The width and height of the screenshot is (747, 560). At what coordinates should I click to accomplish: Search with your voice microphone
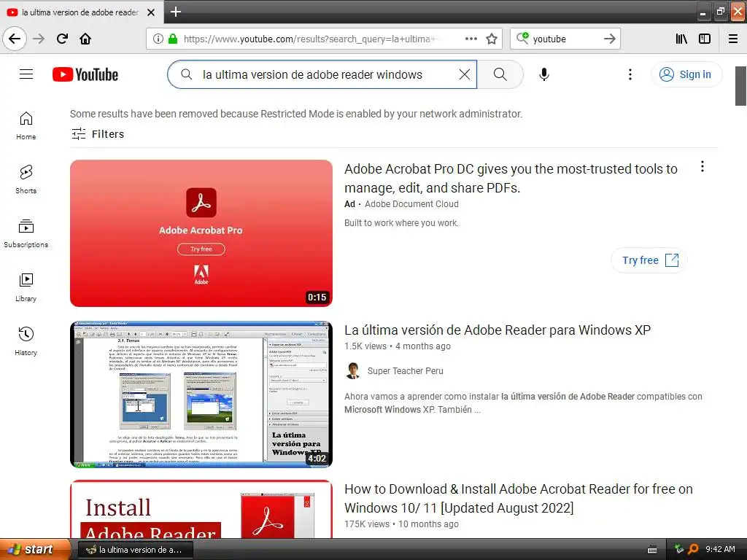544,74
